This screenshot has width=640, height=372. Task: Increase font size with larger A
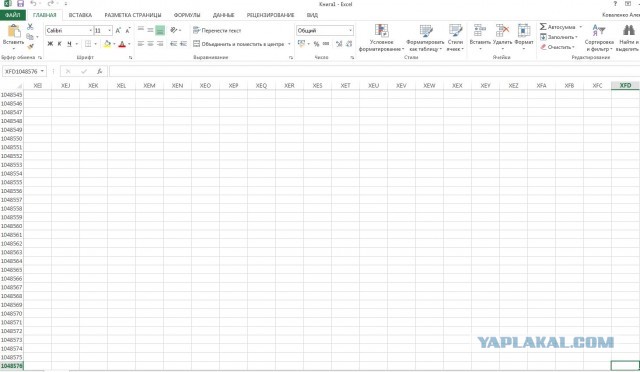click(x=118, y=31)
